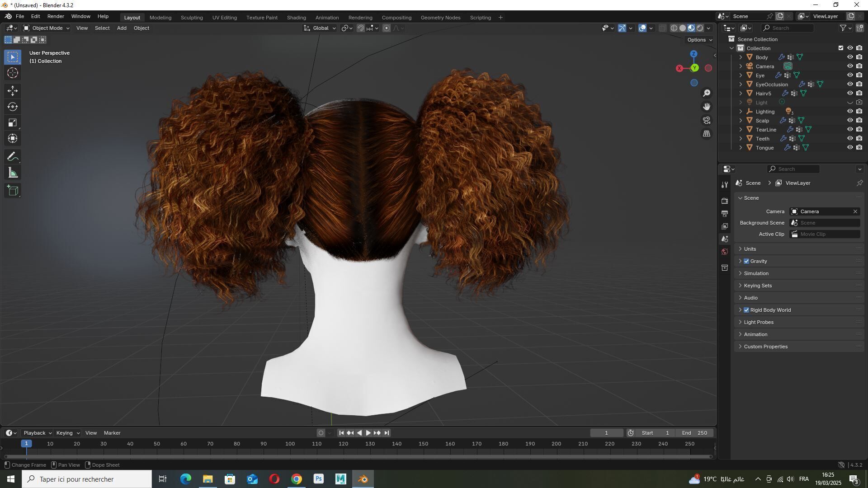Image resolution: width=868 pixels, height=488 pixels.
Task: Click the Marker button in timeline
Action: coord(112,433)
